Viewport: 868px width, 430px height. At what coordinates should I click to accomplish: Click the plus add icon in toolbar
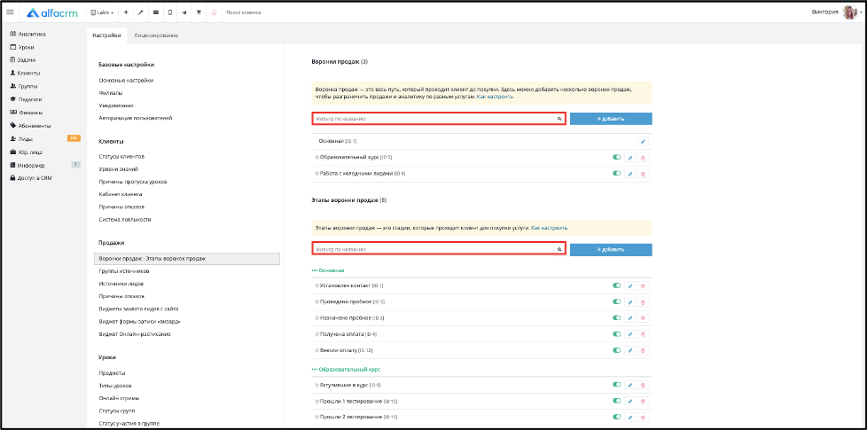coord(126,12)
